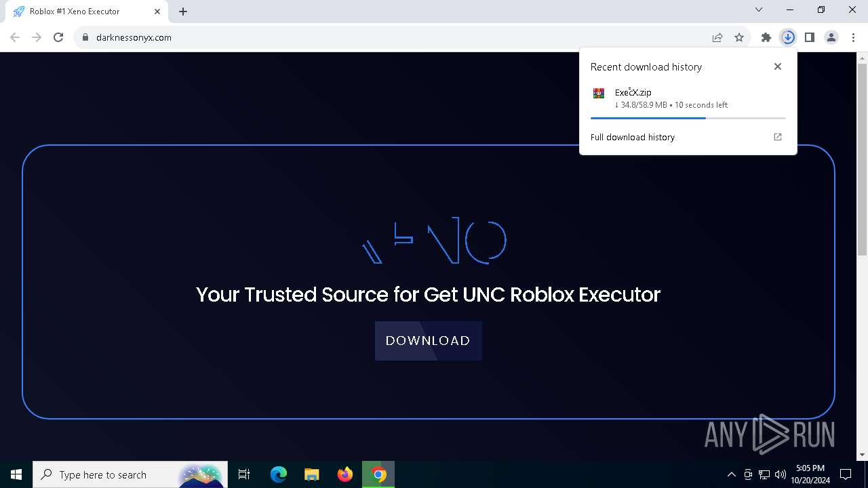Image resolution: width=868 pixels, height=488 pixels.
Task: Click the Recent download history heading
Action: pyautogui.click(x=646, y=66)
